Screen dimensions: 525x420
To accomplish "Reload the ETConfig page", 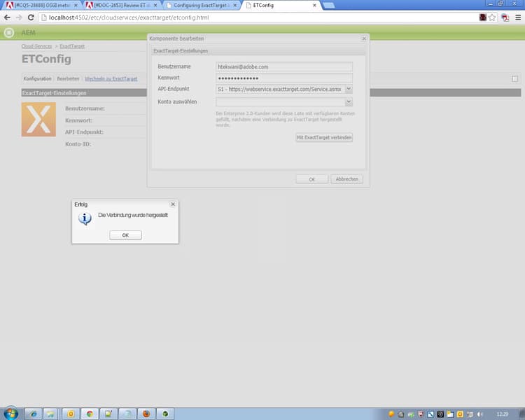I will [x=31, y=17].
